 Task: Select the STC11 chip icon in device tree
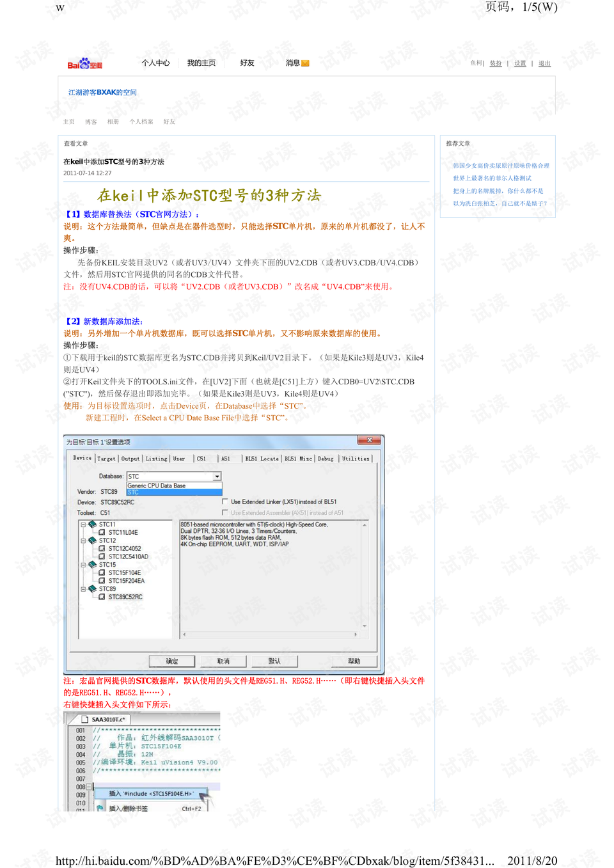[x=93, y=524]
